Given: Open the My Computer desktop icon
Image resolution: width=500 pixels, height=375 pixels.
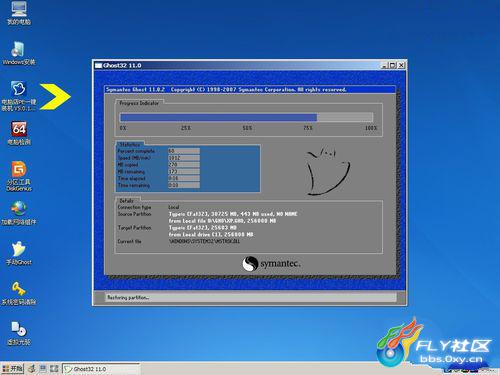Looking at the screenshot, I should 19,13.
